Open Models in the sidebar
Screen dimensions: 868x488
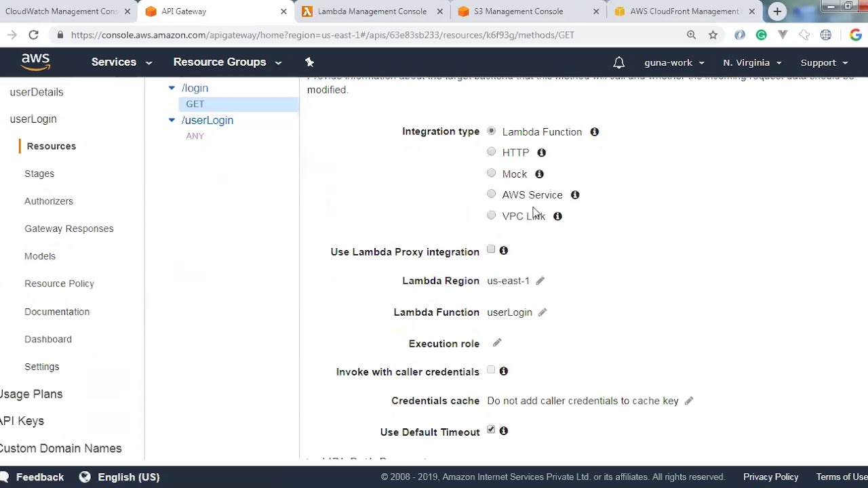[40, 256]
